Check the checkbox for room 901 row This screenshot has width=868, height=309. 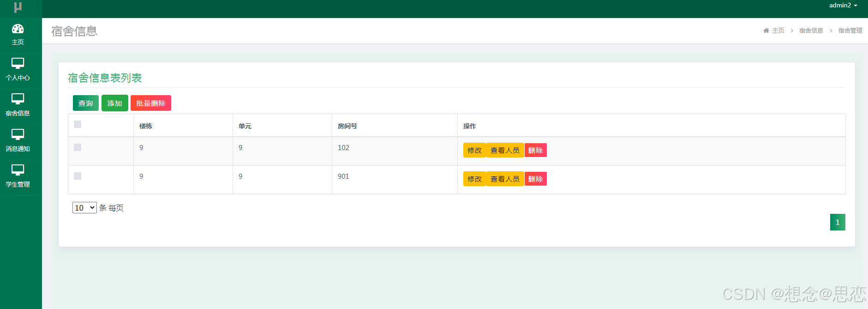pyautogui.click(x=78, y=176)
